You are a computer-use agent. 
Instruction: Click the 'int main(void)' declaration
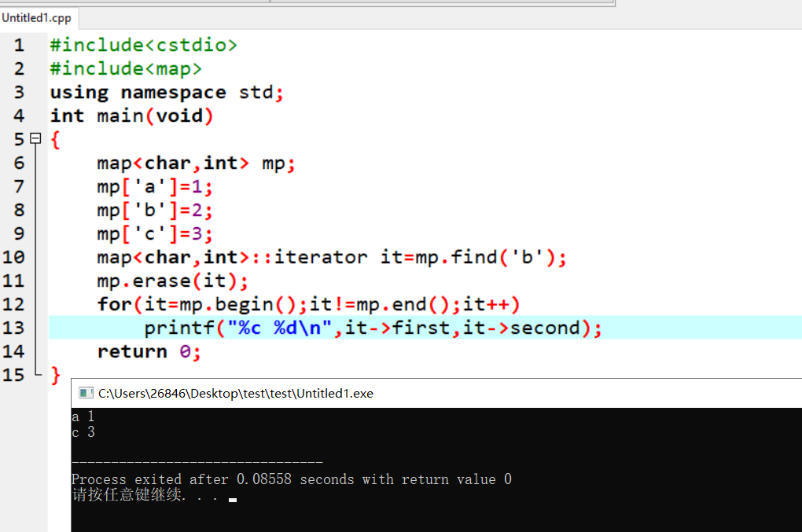click(131, 116)
